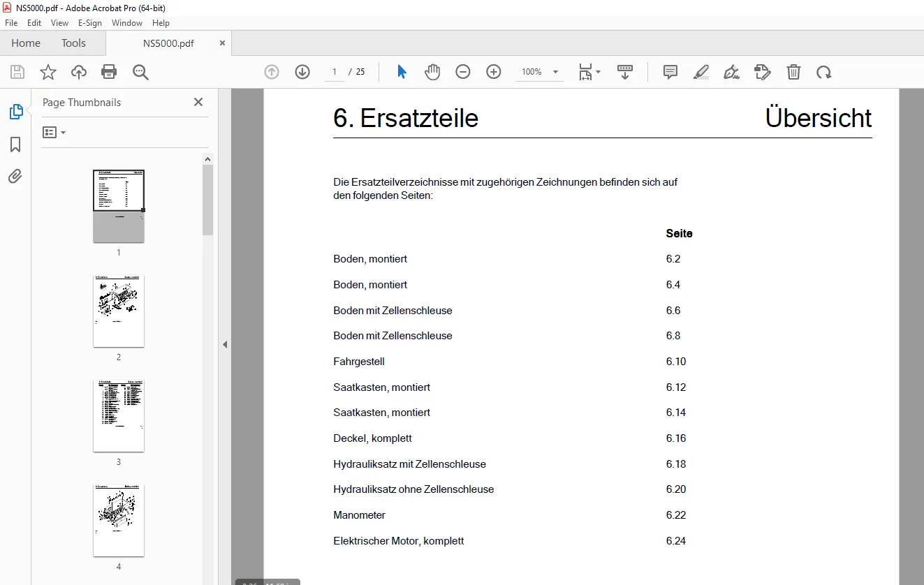Go to previous page arrow
924x585 pixels.
[x=272, y=72]
